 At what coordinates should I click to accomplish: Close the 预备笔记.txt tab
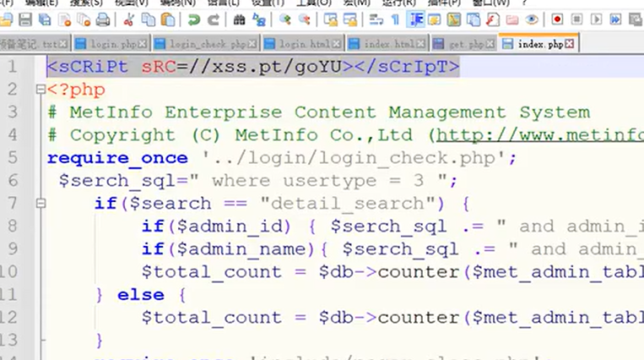62,44
